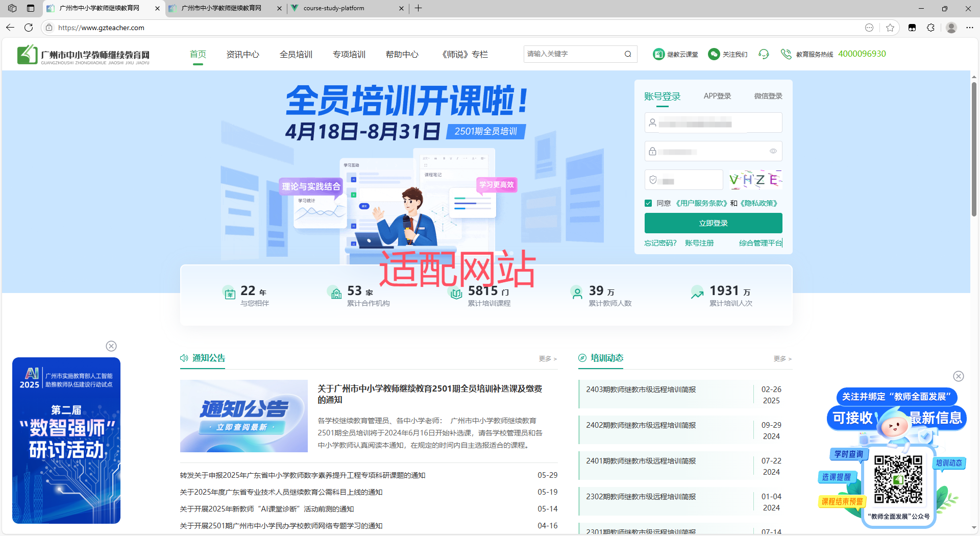Open the 首页 navigation item
Screen dimensions: 980x536
pos(198,54)
